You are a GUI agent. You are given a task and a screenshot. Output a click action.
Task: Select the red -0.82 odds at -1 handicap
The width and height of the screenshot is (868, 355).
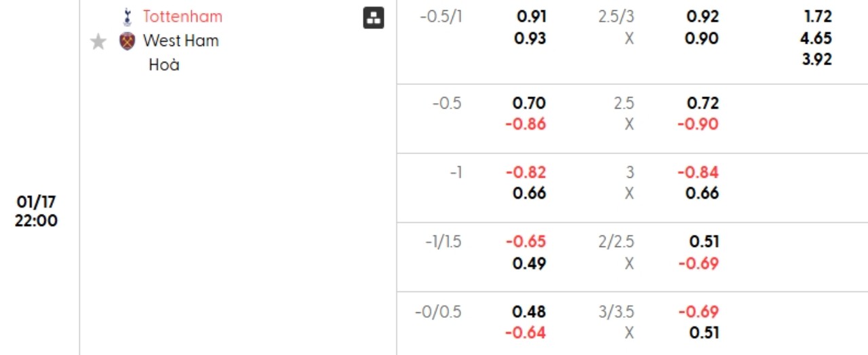click(x=526, y=172)
